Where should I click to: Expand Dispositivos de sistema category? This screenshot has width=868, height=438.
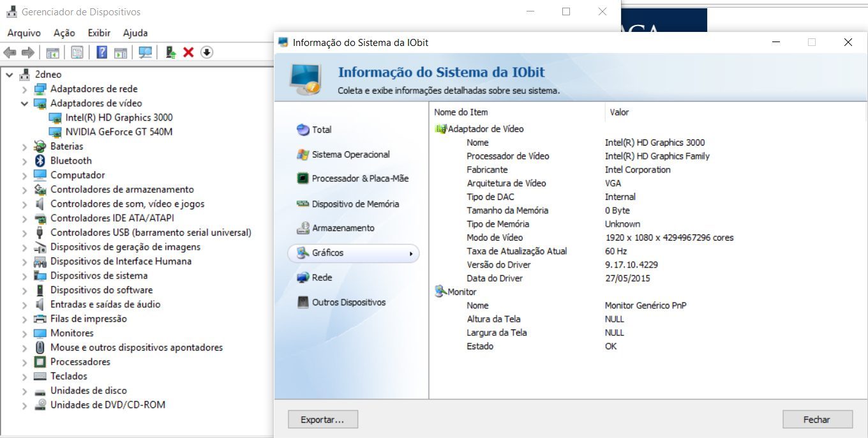point(25,276)
